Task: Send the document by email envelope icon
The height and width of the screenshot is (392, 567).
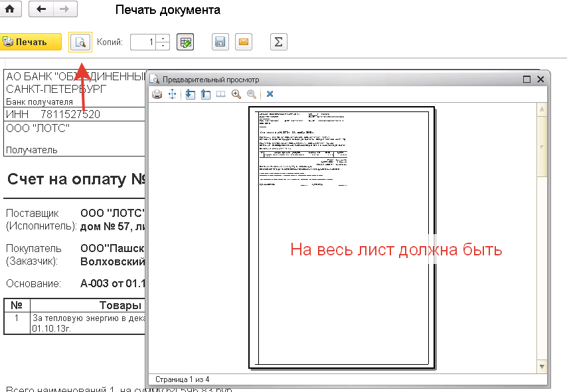Action: 244,42
